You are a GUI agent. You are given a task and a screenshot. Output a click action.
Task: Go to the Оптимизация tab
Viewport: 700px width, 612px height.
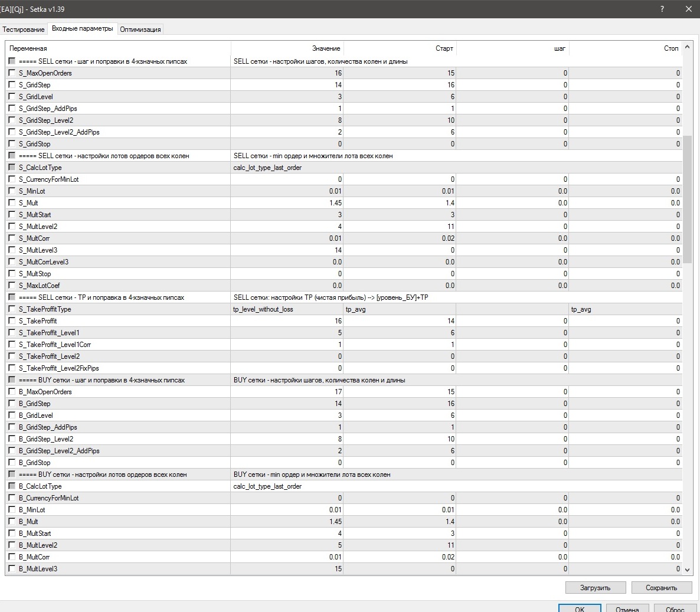click(140, 30)
